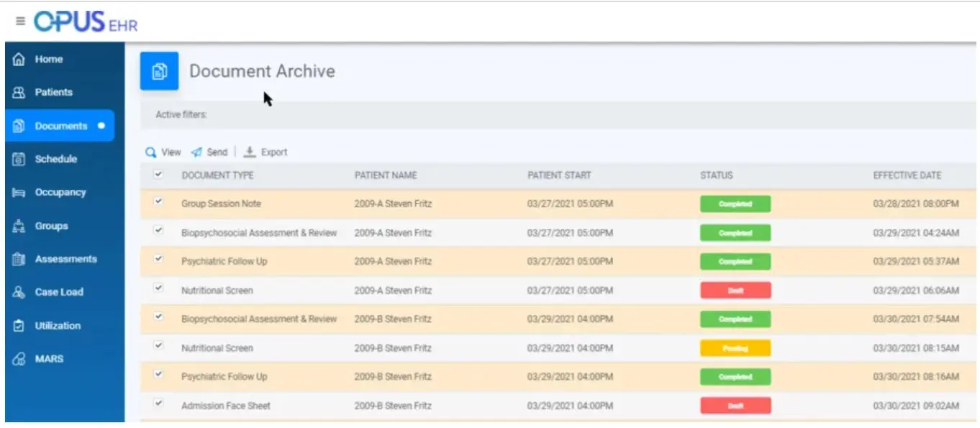Select the Send paper-plane icon
Viewport: 980px width, 428px height.
point(195,152)
